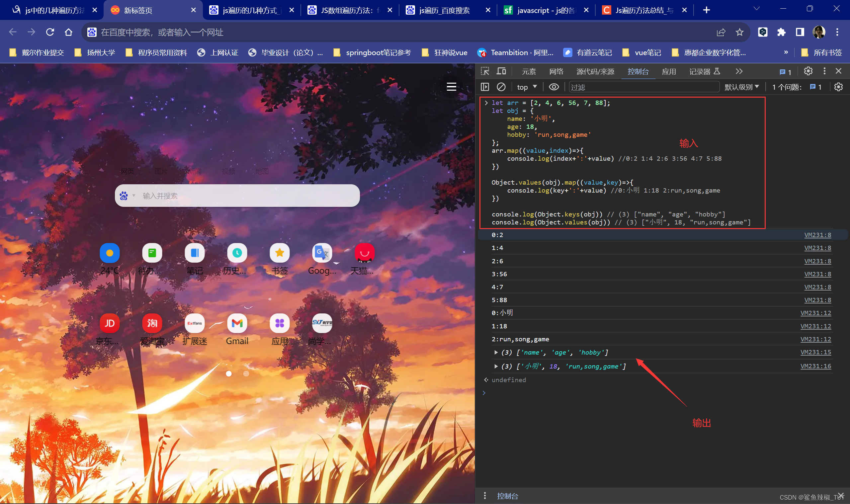Select the Console tab in DevTools
This screenshot has width=850, height=504.
[x=637, y=71]
